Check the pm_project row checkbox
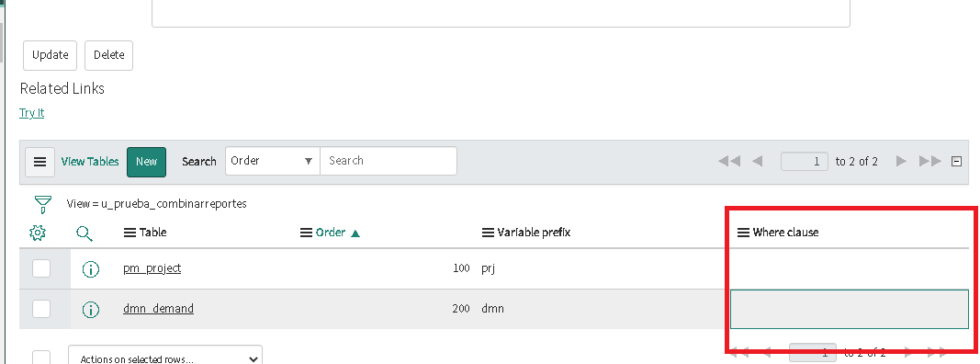This screenshot has width=980, height=364. coord(41,269)
